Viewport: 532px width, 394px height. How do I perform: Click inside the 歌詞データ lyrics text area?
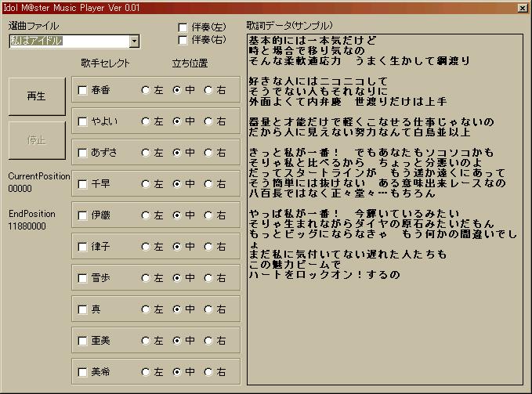[x=384, y=329]
